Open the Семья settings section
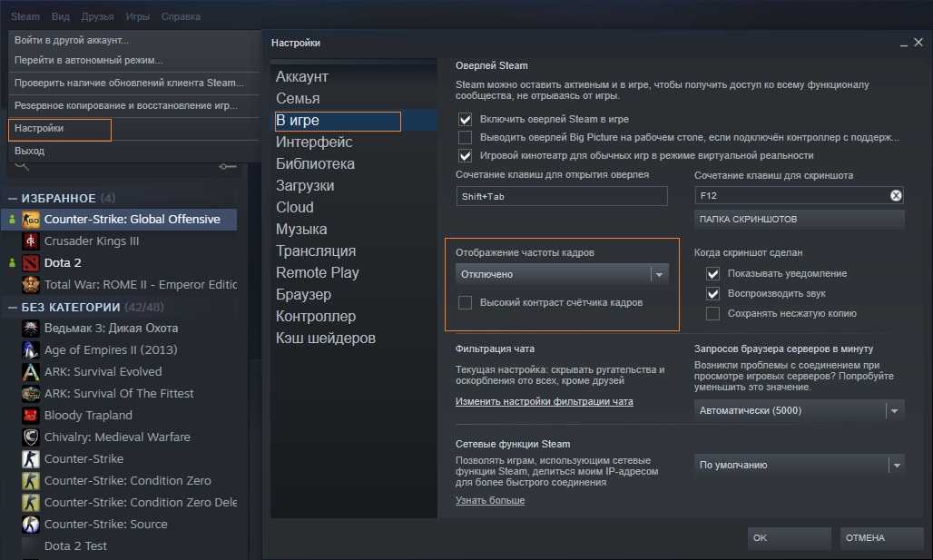Screen dimensions: 933x560 pyautogui.click(x=298, y=99)
